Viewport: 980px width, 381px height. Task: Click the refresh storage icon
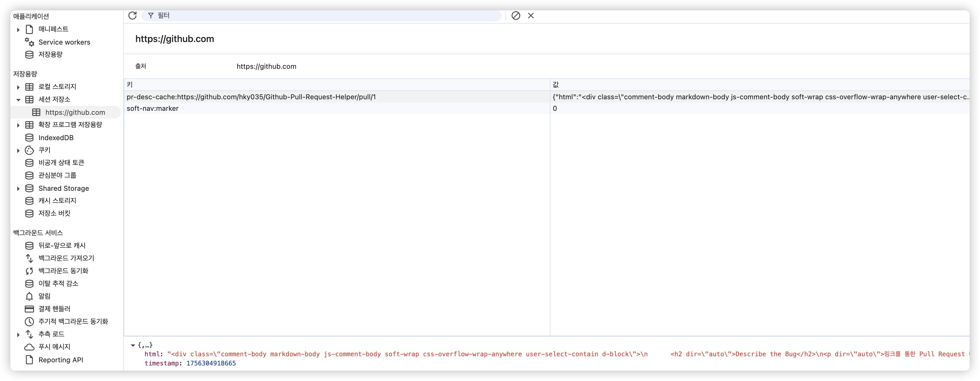click(132, 16)
